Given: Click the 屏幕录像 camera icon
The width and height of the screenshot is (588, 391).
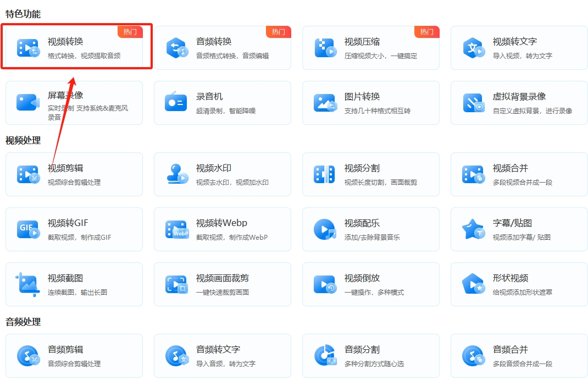Looking at the screenshot, I should click(28, 103).
